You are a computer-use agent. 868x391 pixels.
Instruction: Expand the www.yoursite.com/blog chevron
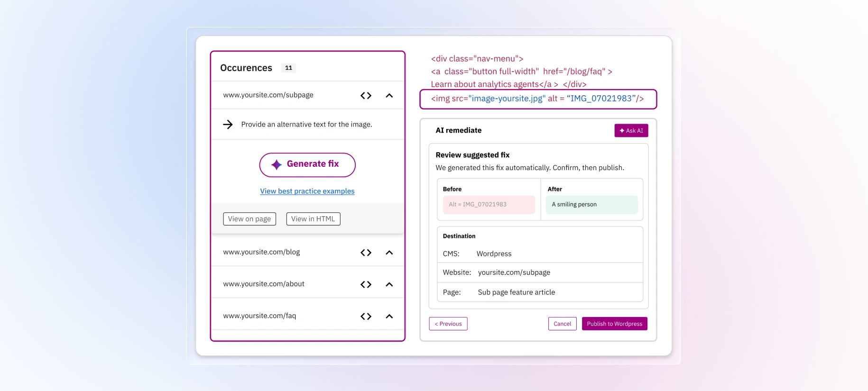(x=389, y=253)
